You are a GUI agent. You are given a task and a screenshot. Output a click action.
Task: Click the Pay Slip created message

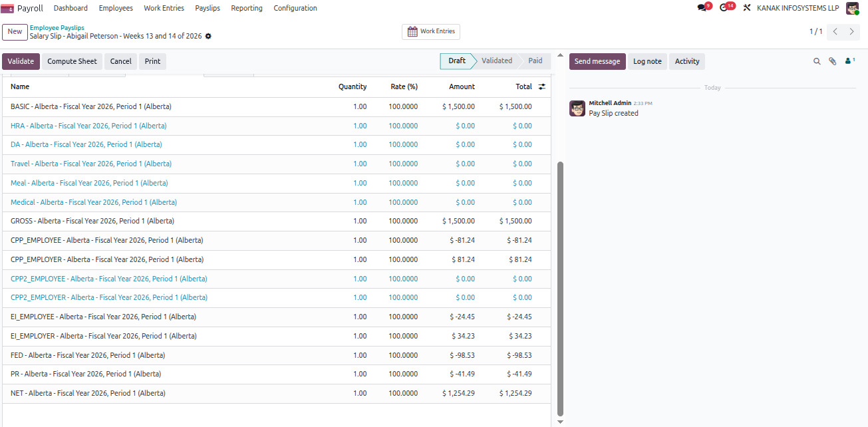point(613,113)
